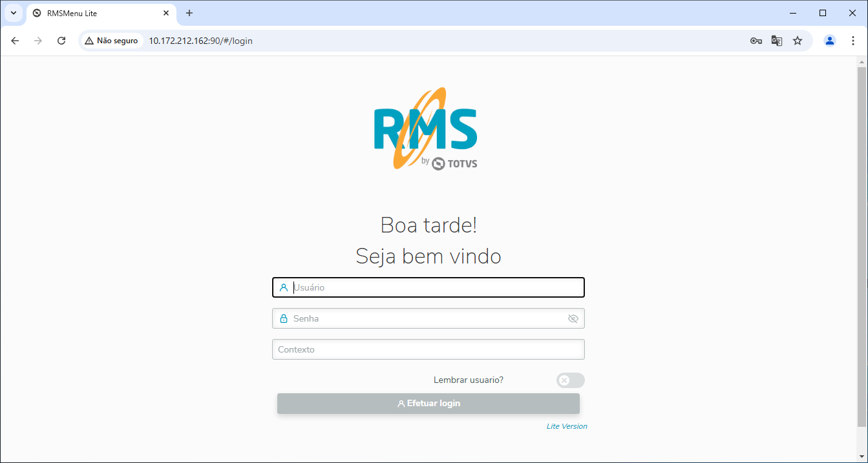Enable the Lembrar usuario switch
This screenshot has height=463, width=868.
coord(571,380)
